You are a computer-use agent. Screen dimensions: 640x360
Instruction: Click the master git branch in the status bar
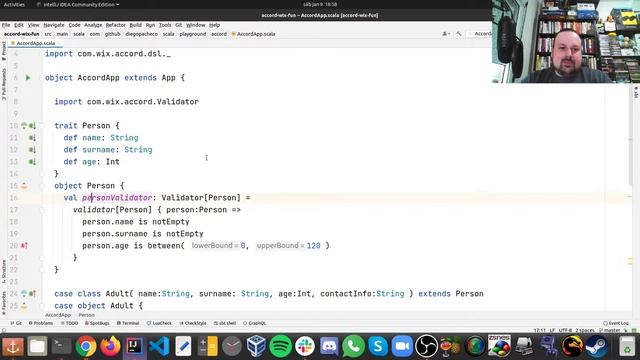click(610, 330)
